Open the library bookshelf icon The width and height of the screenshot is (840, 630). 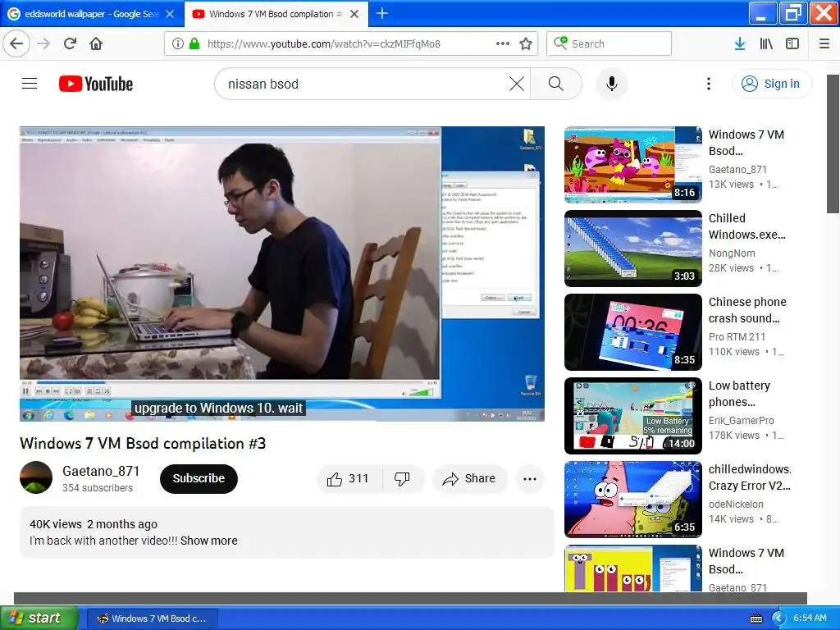click(x=766, y=43)
